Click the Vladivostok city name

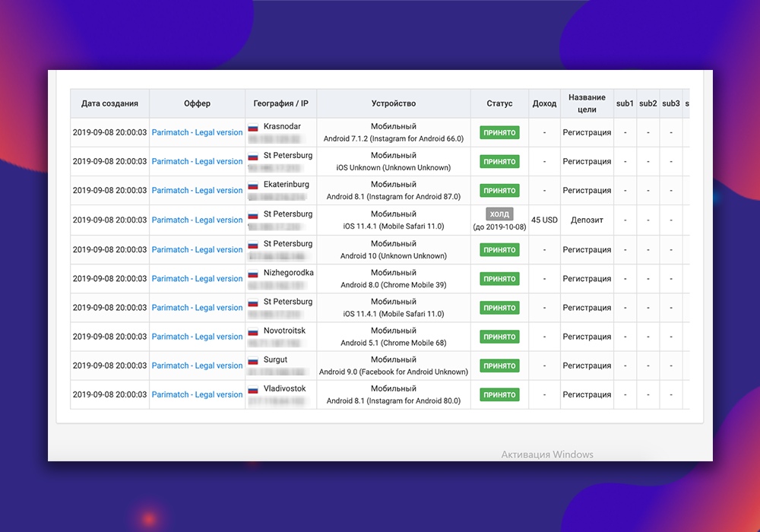284,388
